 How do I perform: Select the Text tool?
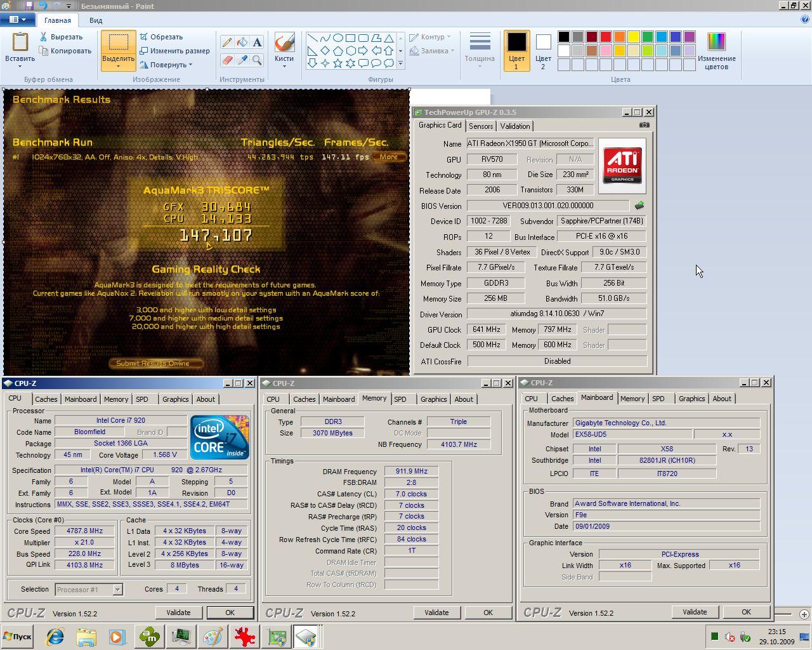(x=257, y=43)
